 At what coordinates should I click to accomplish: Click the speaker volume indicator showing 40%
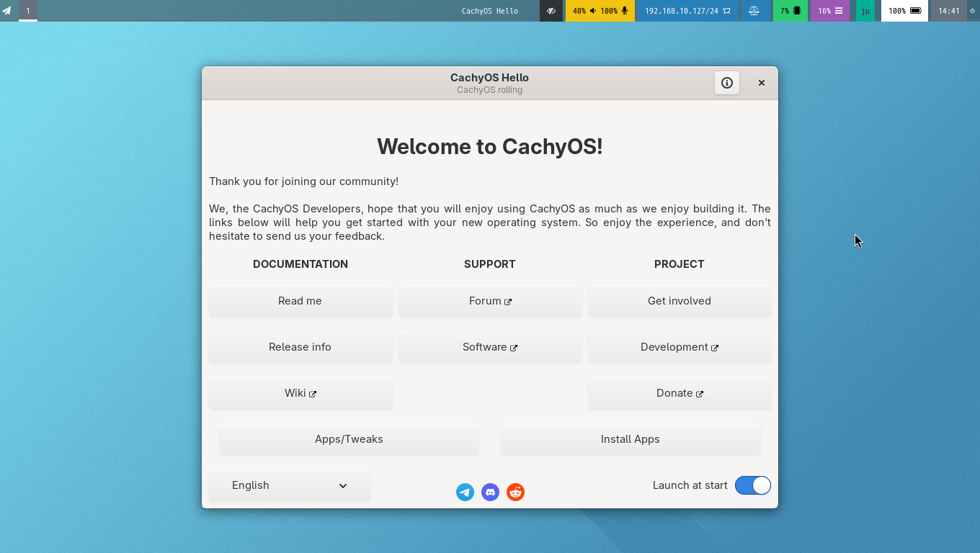point(584,11)
